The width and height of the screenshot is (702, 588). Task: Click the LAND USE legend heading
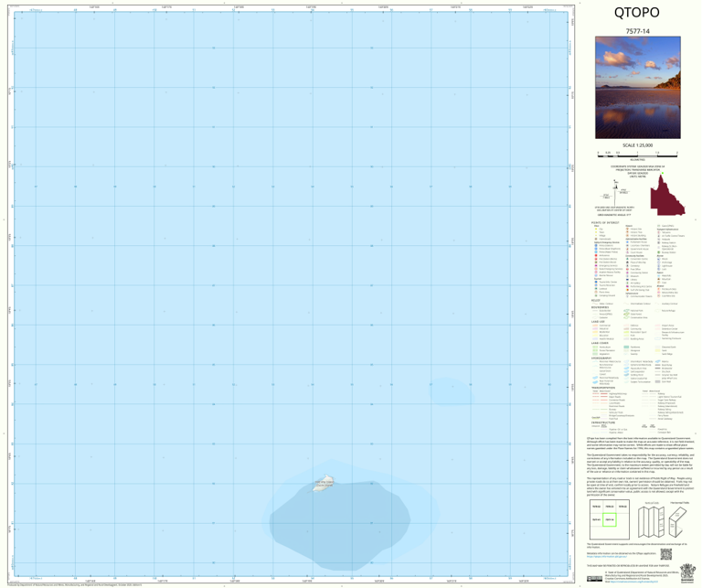(x=598, y=322)
